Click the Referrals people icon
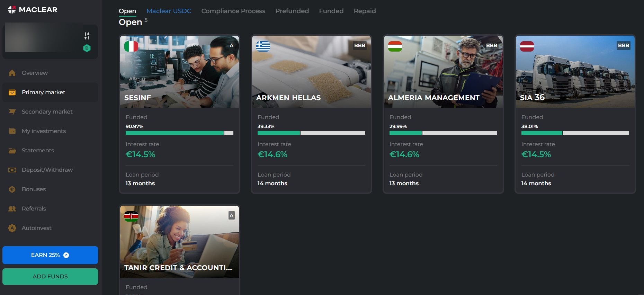The width and height of the screenshot is (644, 295). pos(12,208)
